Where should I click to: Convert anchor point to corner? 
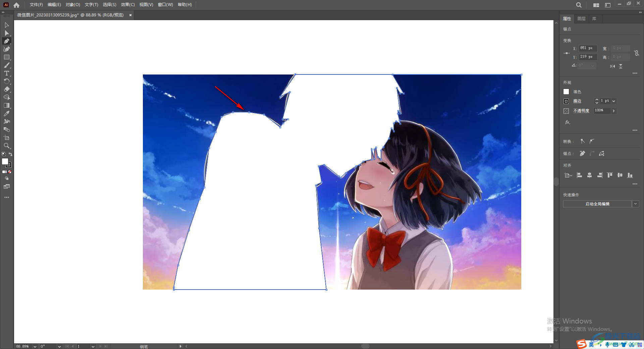click(x=583, y=141)
